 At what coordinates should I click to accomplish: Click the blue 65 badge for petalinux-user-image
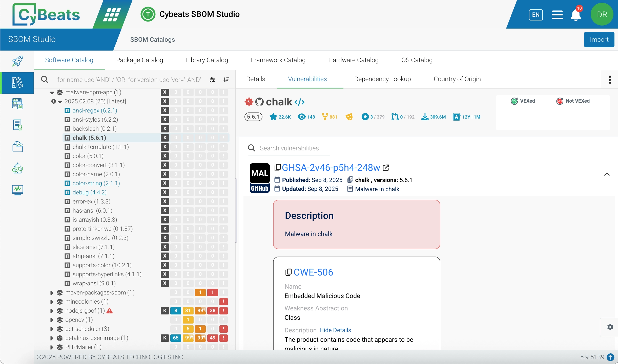[x=176, y=338]
